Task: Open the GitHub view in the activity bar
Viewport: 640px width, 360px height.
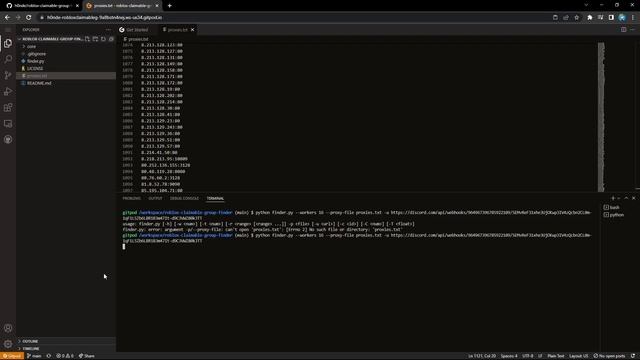Action: pyautogui.click(x=8, y=140)
